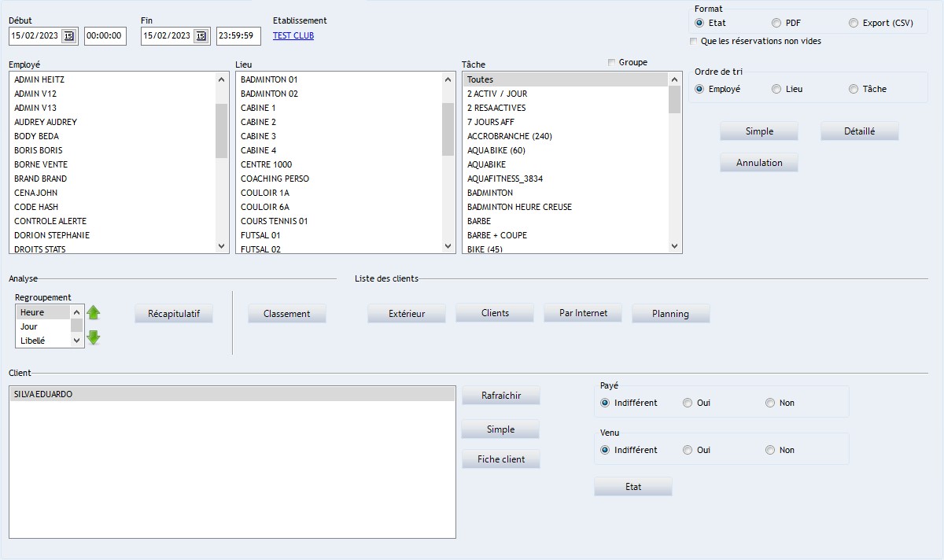The width and height of the screenshot is (944, 560).
Task: Select PDF format radio button
Action: [776, 23]
